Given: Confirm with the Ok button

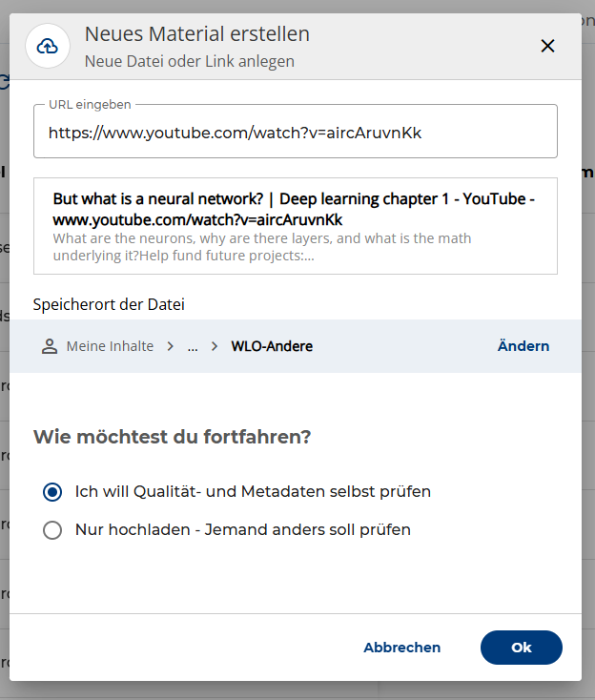Looking at the screenshot, I should (x=522, y=648).
